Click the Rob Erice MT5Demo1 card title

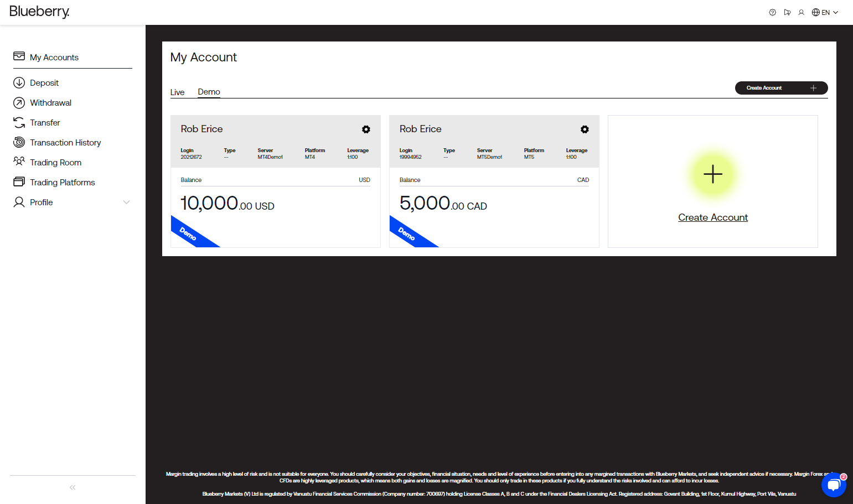tap(421, 129)
